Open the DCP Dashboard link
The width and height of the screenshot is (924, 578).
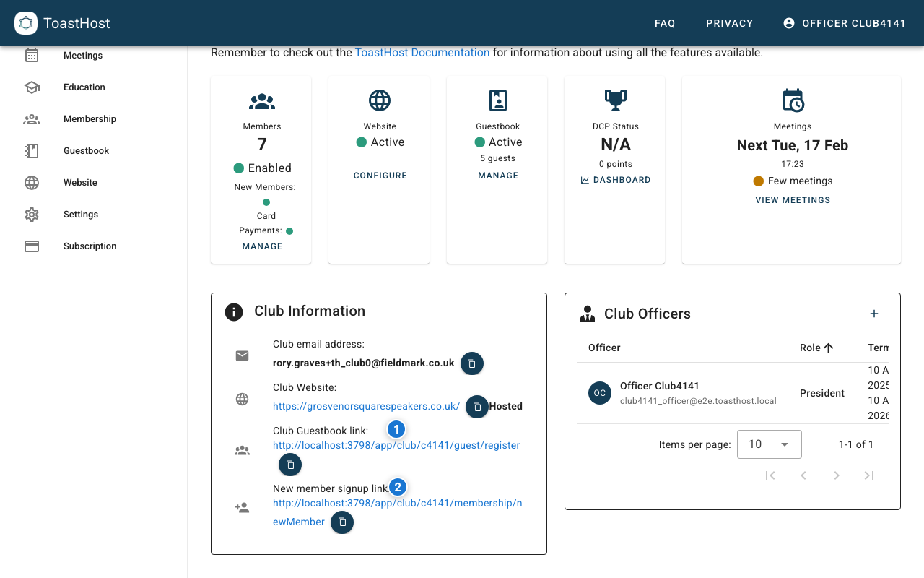pos(615,179)
